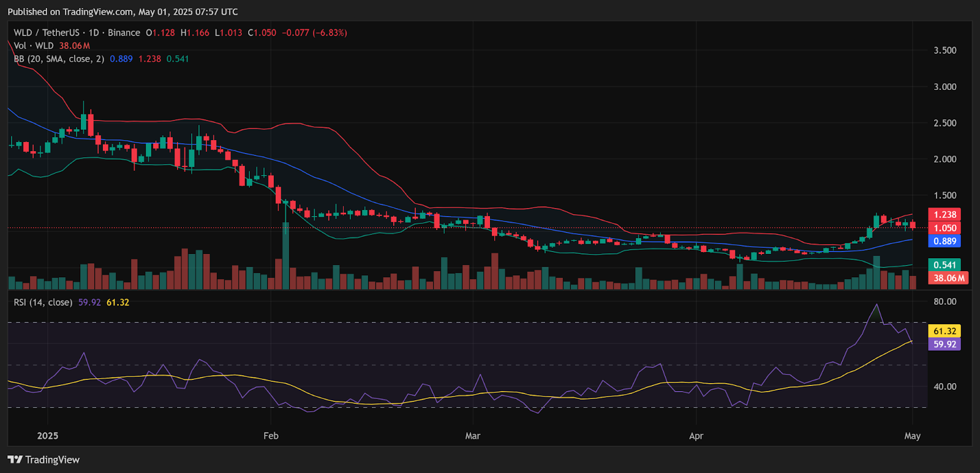The width and height of the screenshot is (980, 473).
Task: Click the red 1.050 current price label
Action: tap(944, 228)
